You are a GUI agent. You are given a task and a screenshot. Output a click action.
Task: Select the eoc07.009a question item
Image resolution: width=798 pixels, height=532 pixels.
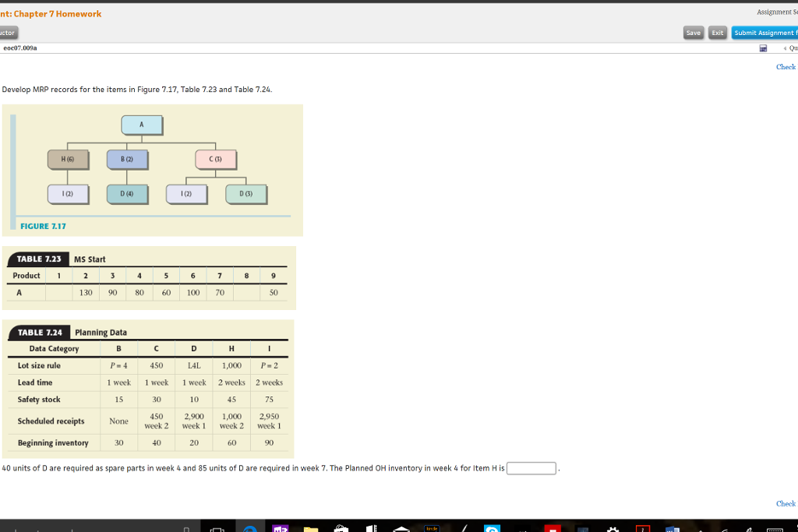point(22,48)
